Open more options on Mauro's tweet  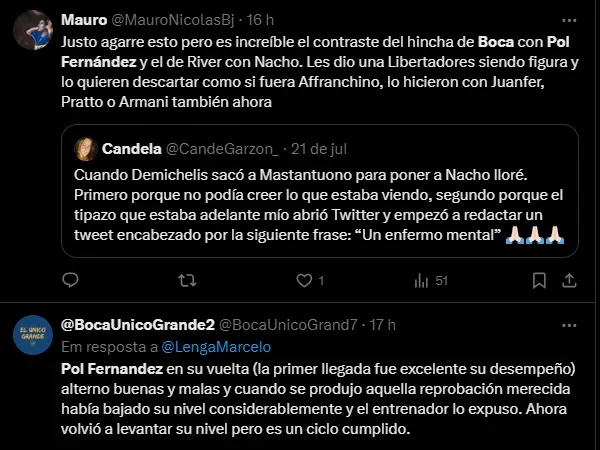570,20
